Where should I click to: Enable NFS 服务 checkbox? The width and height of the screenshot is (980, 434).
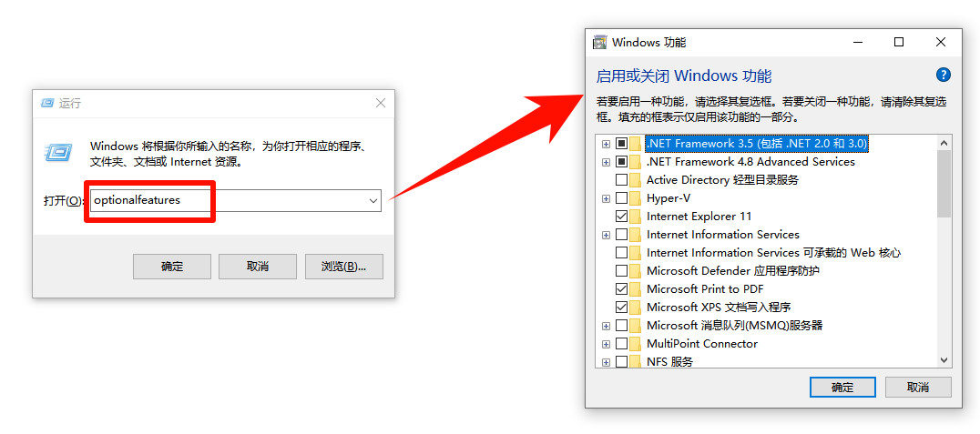[x=621, y=361]
